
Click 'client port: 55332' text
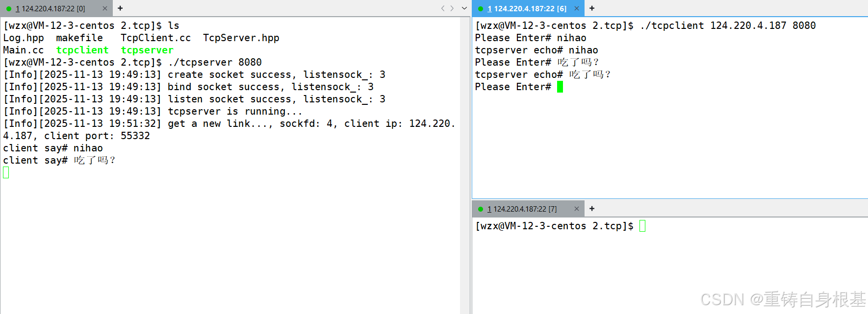pyautogui.click(x=97, y=136)
